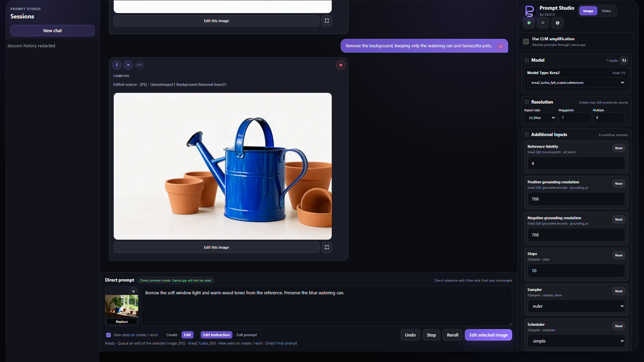This screenshot has width=644, height=362.
Task: Switch to Create mode
Action: (172, 335)
